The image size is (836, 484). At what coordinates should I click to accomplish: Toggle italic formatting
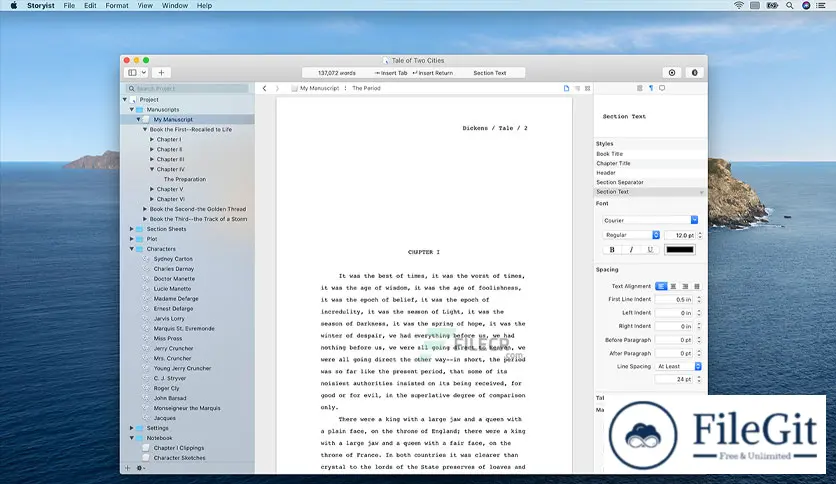click(631, 249)
